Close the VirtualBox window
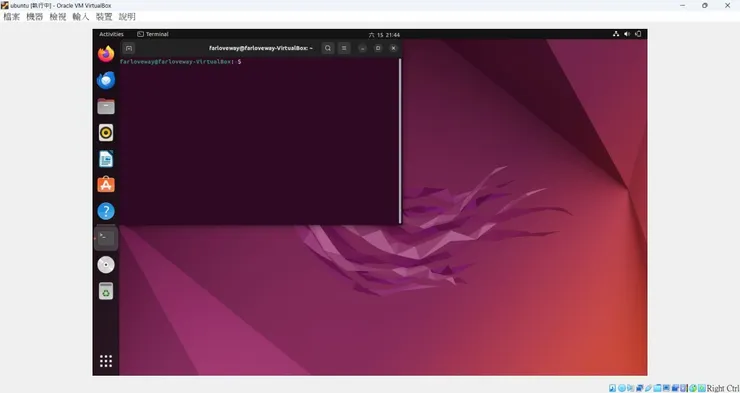740x393 pixels. 727,6
